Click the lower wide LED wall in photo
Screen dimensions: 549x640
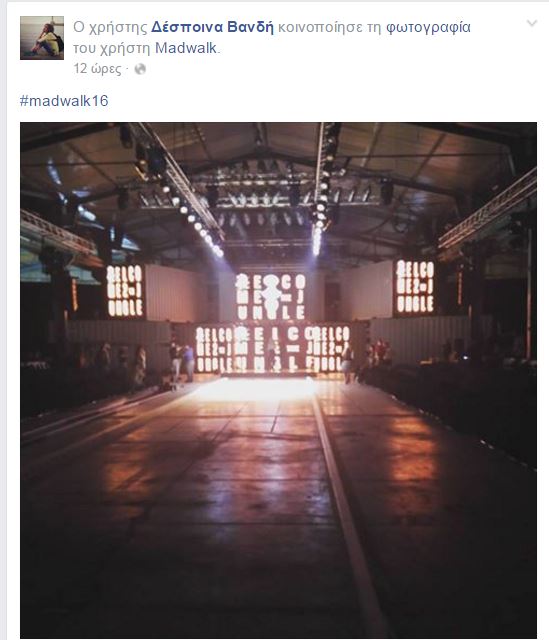pos(273,349)
